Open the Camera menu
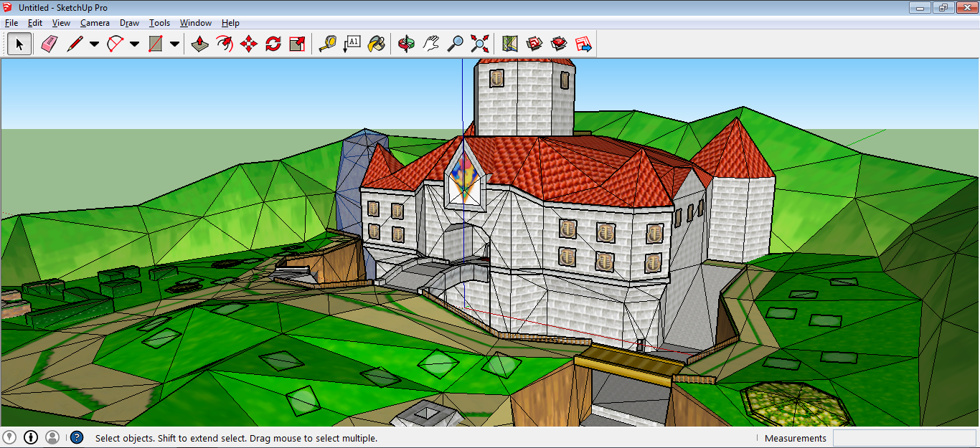The height and width of the screenshot is (448, 980). point(95,23)
